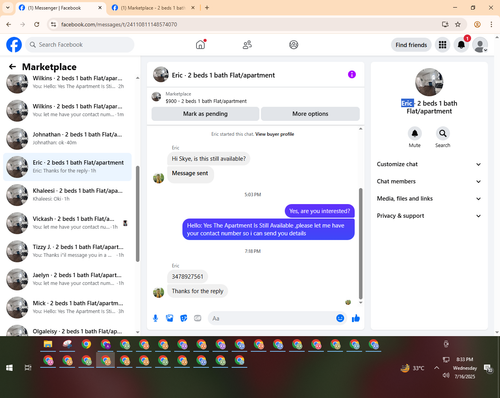The width and height of the screenshot is (500, 398).
Task: Mute the chat with bell icon
Action: [x=415, y=133]
